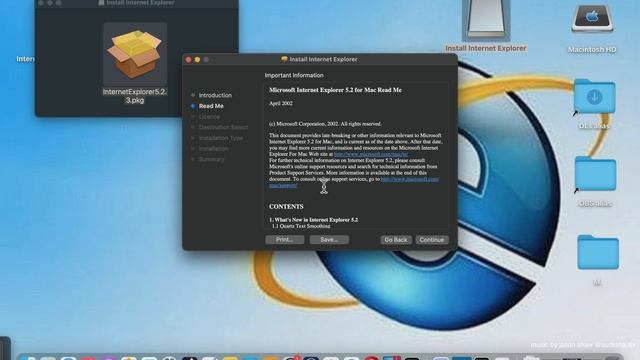Click the 'April 2002' date text

pos(281,103)
